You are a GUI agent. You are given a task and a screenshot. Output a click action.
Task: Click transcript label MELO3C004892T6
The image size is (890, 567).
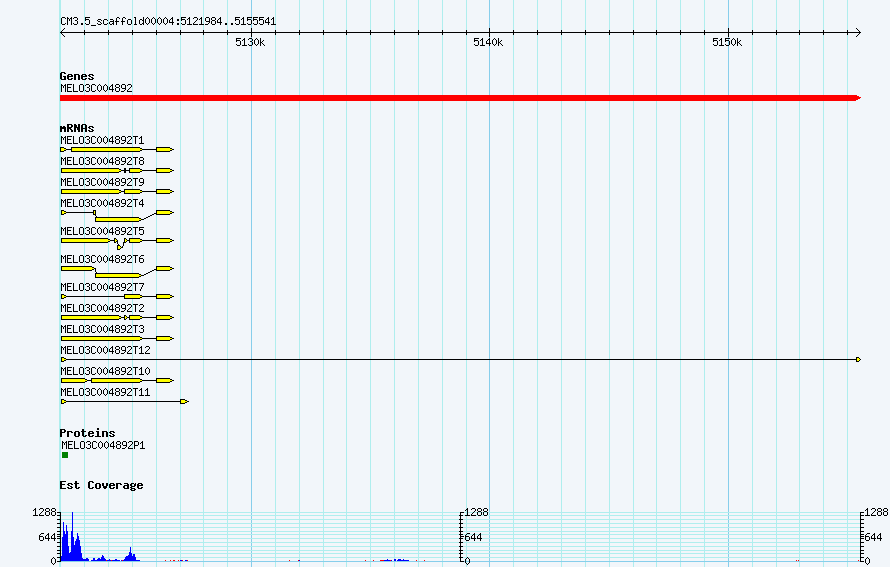[x=102, y=259]
